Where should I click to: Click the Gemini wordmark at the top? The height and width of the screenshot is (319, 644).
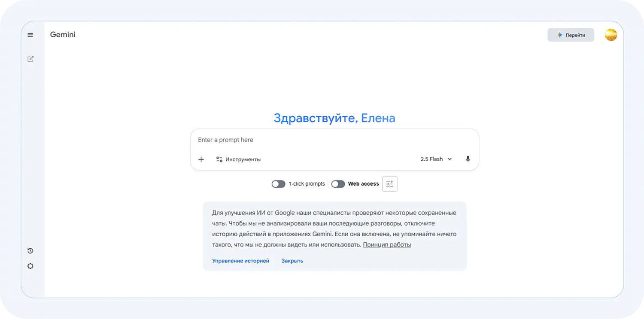63,35
